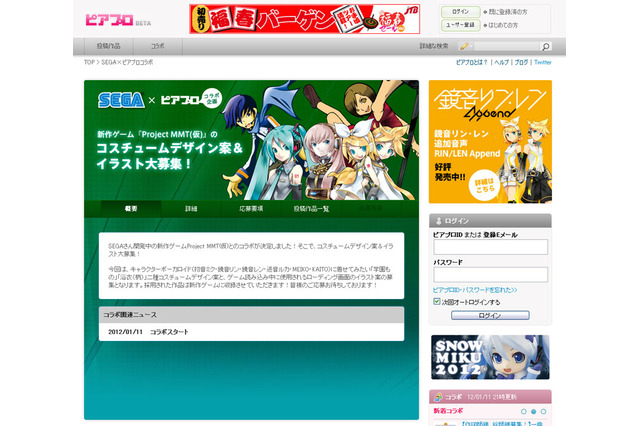Click the magnifier search icon
The width and height of the screenshot is (640, 426).
click(545, 47)
